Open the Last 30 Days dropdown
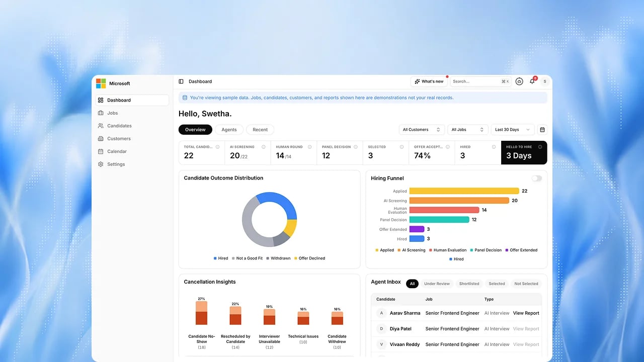This screenshot has height=362, width=644. coord(512,130)
